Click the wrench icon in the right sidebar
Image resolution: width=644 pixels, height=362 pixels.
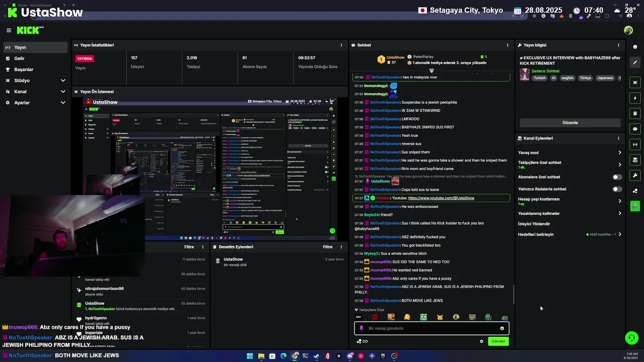click(x=635, y=175)
